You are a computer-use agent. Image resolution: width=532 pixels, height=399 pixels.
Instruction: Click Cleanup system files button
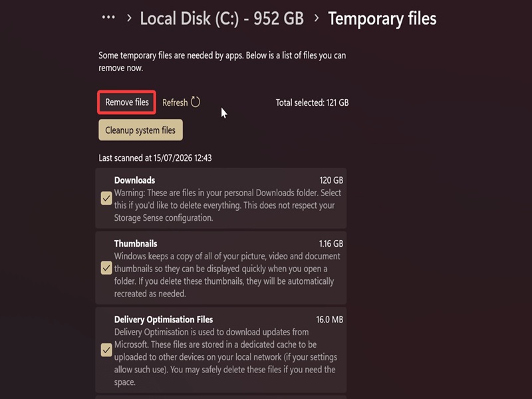coord(140,130)
